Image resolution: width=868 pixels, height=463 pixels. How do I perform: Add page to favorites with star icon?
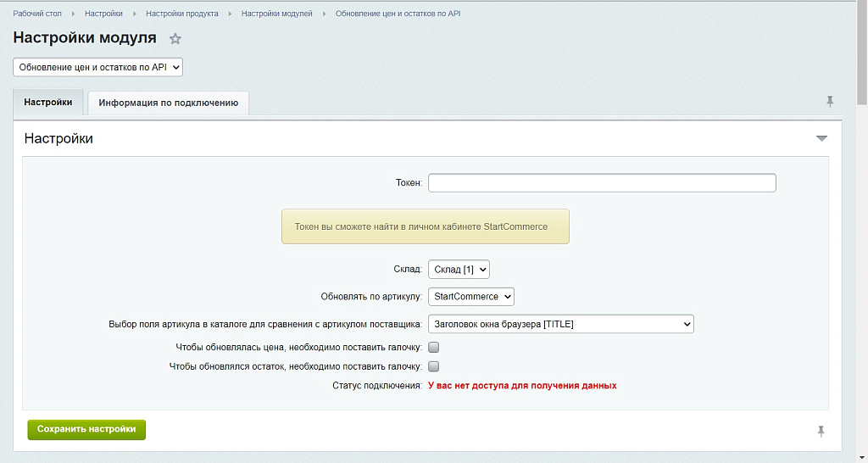pos(175,39)
